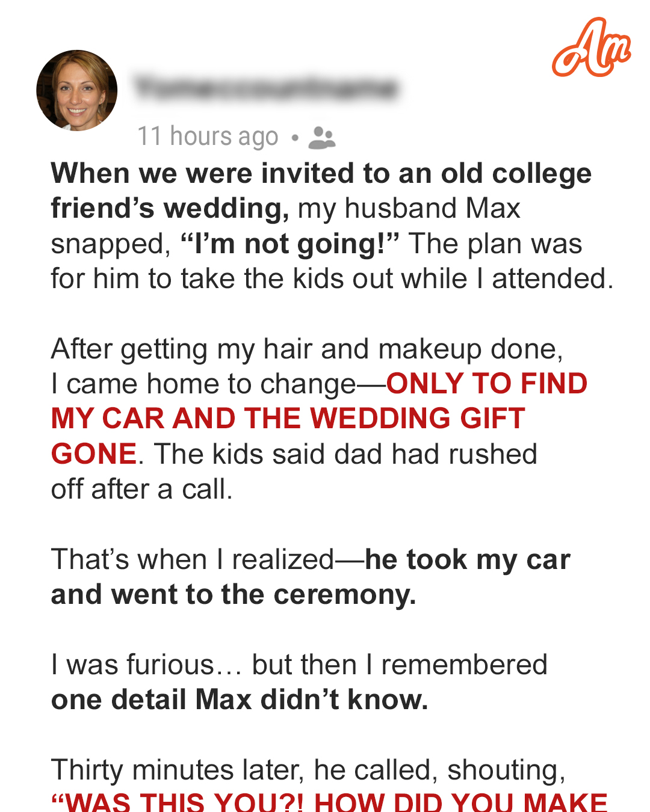Click the "off after a call." line
650x812 pixels.
point(141,490)
